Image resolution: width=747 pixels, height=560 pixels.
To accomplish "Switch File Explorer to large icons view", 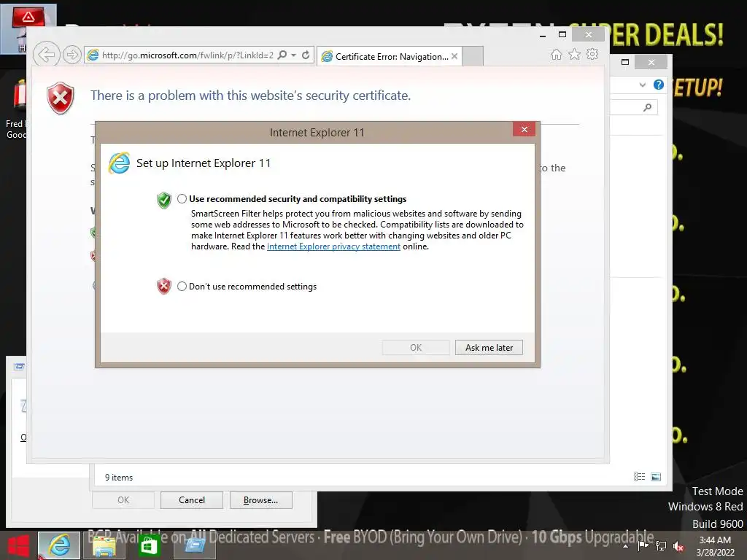I will [x=656, y=477].
